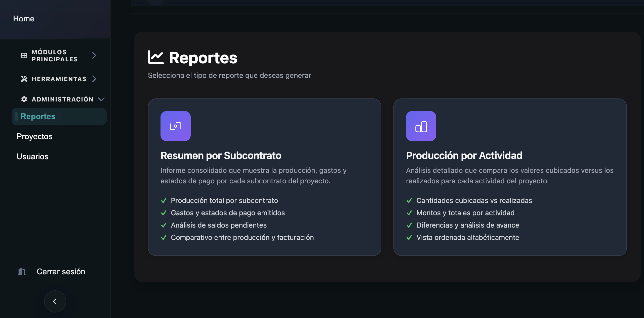Click the Administración gear icon
Screen dimensions: 644x318
click(24, 99)
